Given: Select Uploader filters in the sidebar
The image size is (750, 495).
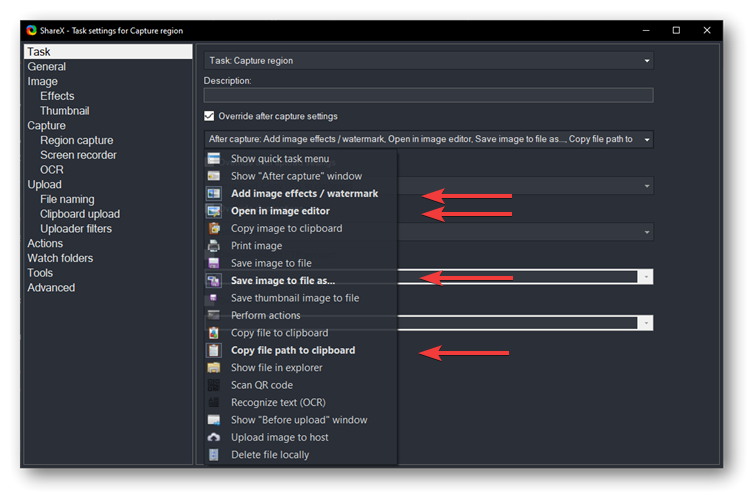Looking at the screenshot, I should (x=76, y=229).
